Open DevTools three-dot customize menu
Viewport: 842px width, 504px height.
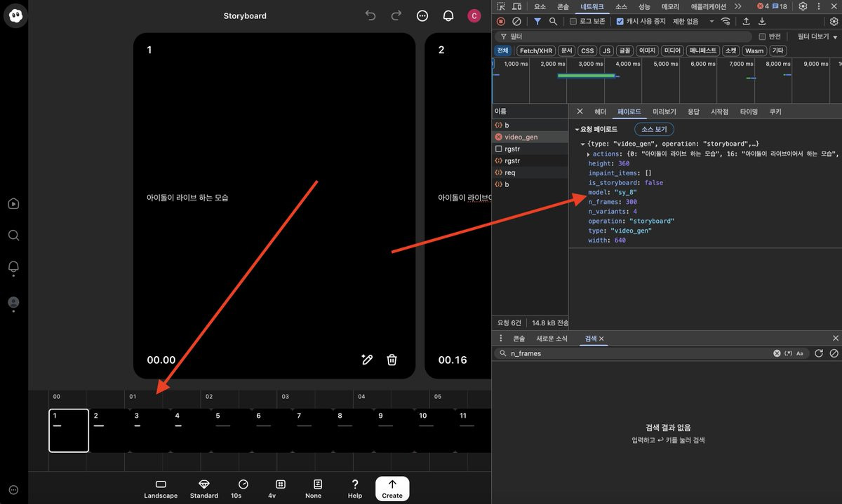[820, 6]
